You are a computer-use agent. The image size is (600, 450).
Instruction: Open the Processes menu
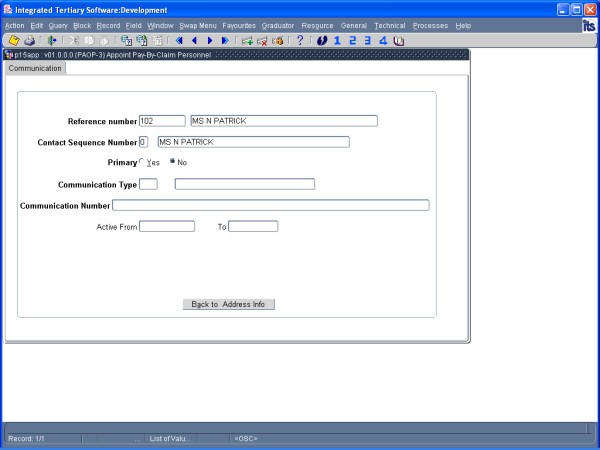click(x=430, y=25)
